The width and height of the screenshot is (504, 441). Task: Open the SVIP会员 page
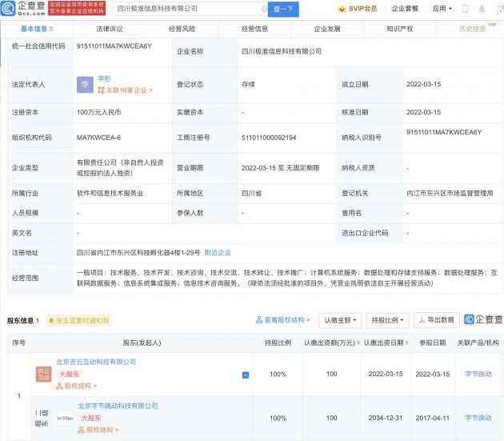362,9
